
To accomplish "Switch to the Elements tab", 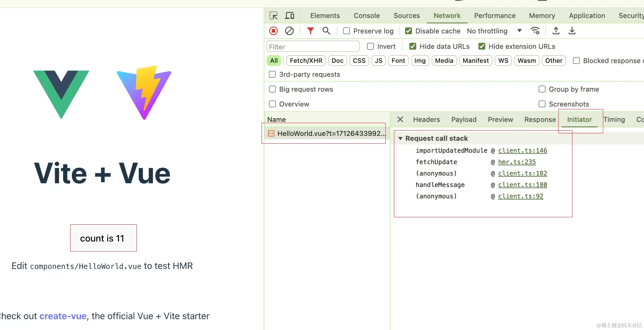I will [x=325, y=16].
